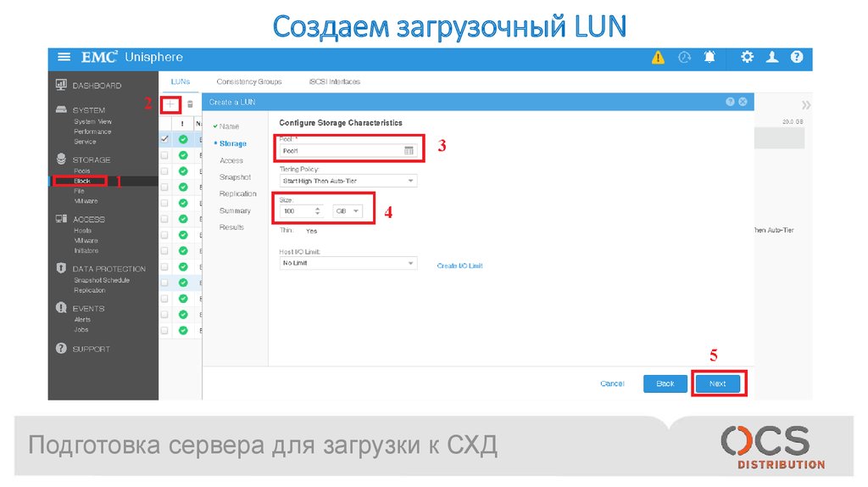
Task: Switch to the Consistency Groups tab
Action: [249, 81]
